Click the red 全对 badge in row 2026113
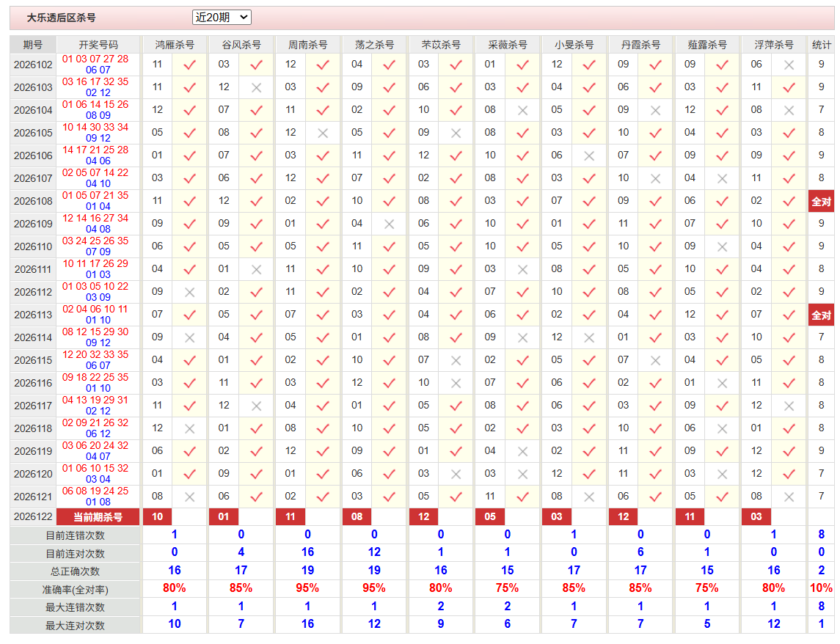Screen dimensions: 840x644 tap(821, 315)
